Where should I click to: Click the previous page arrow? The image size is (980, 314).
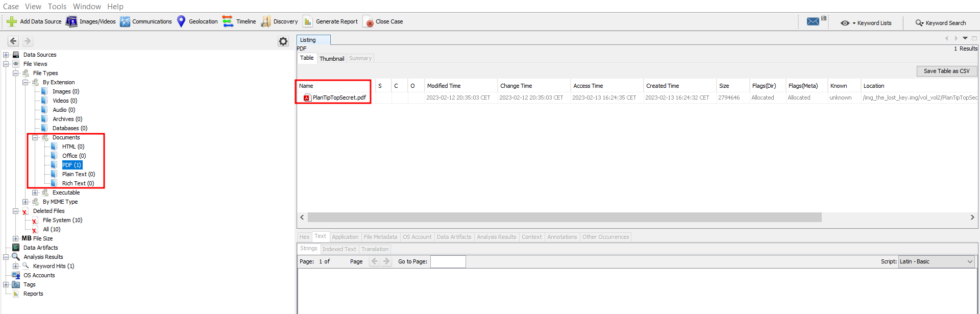tap(375, 261)
